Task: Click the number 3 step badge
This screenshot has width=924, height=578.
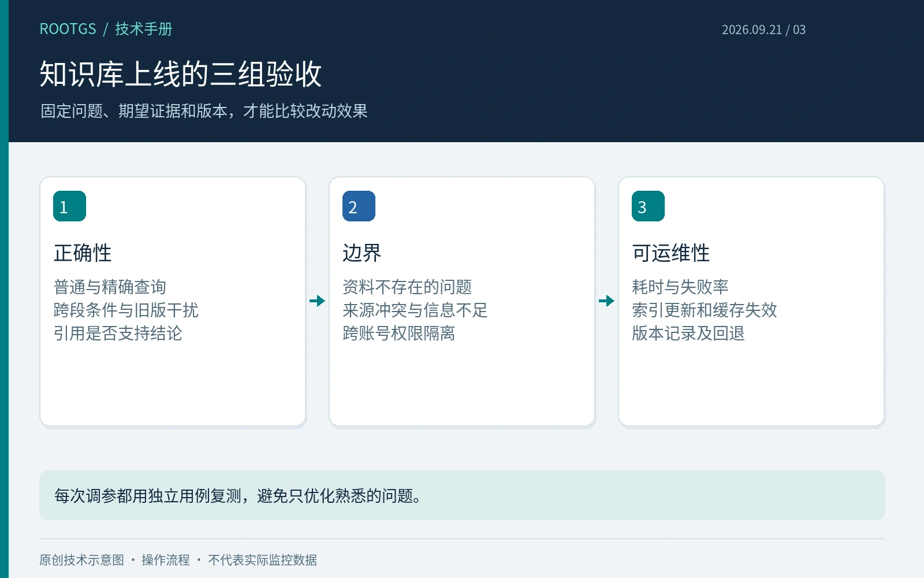Action: (648, 206)
